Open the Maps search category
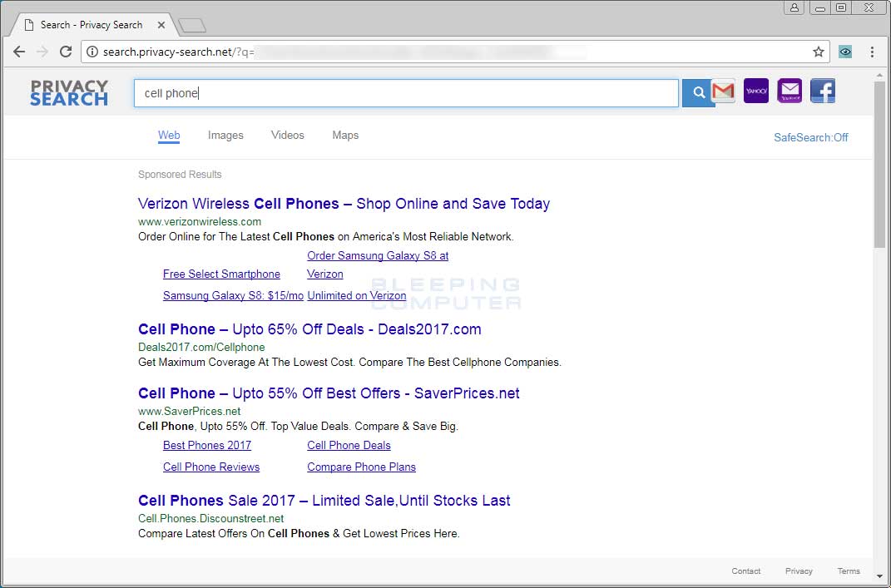This screenshot has width=891, height=588. coord(345,135)
